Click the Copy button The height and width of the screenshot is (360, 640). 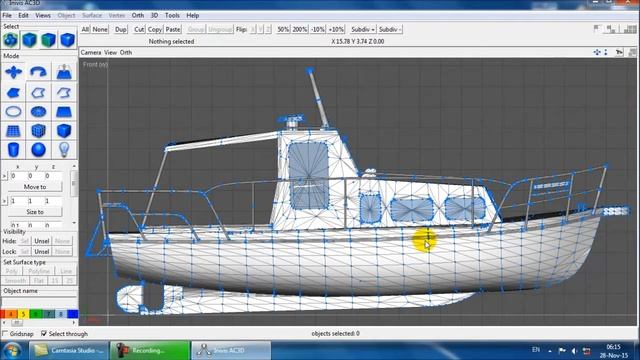click(x=155, y=29)
